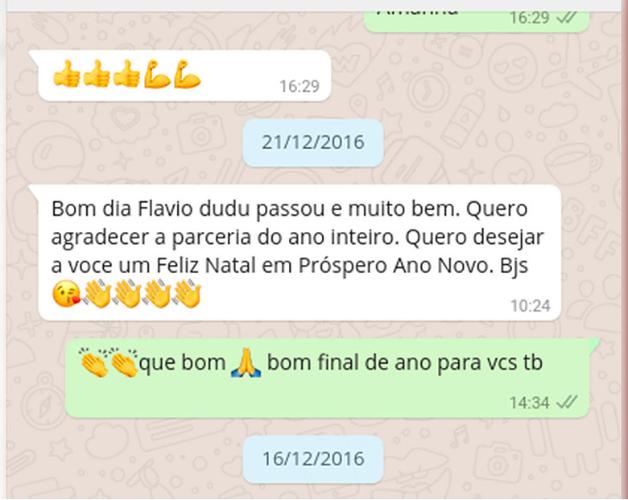Click the first waving hand emoji
The image size is (628, 500).
(x=97, y=294)
